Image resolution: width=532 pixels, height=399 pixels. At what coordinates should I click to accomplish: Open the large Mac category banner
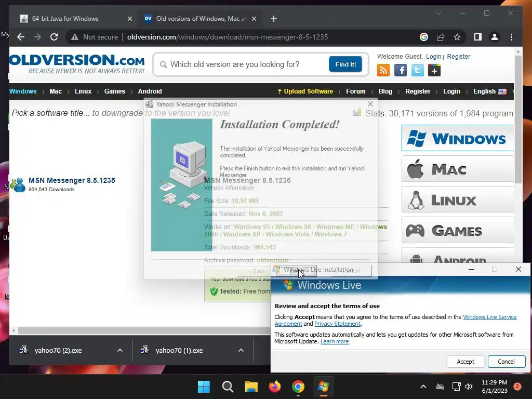pos(458,169)
